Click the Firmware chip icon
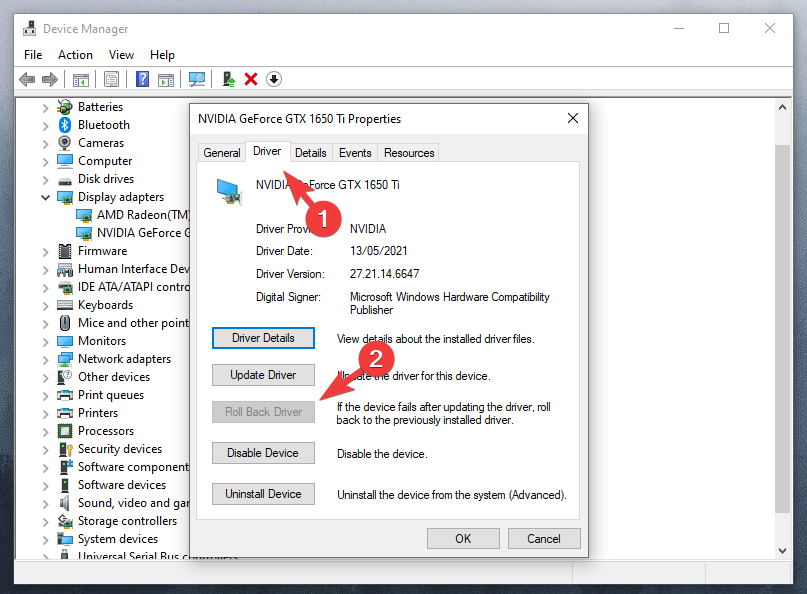Screen dimensions: 807x594 click(x=65, y=251)
